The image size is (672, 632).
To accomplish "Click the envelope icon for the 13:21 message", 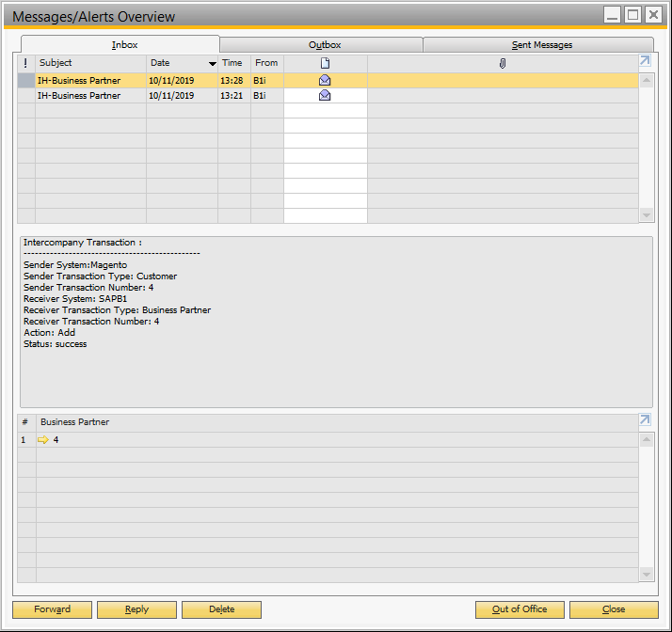I will [325, 96].
